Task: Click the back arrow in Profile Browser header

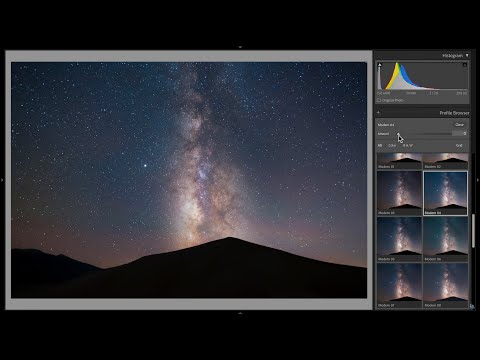Action: (379, 113)
